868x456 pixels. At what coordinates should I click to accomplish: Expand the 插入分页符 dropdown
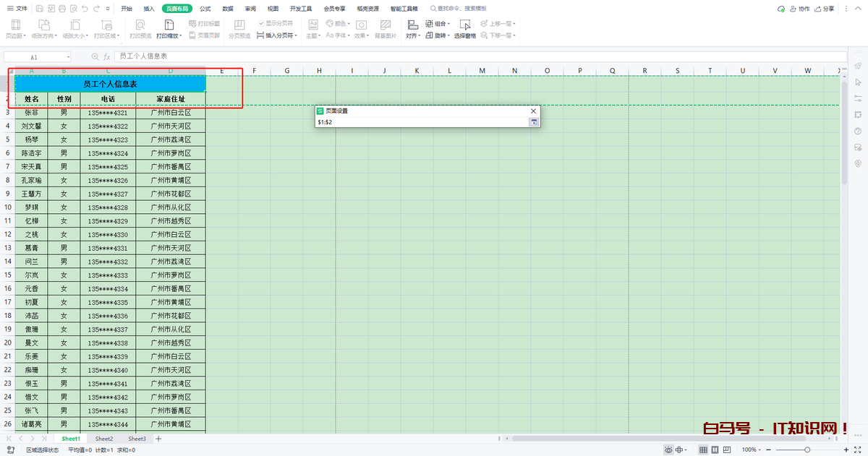coord(294,35)
